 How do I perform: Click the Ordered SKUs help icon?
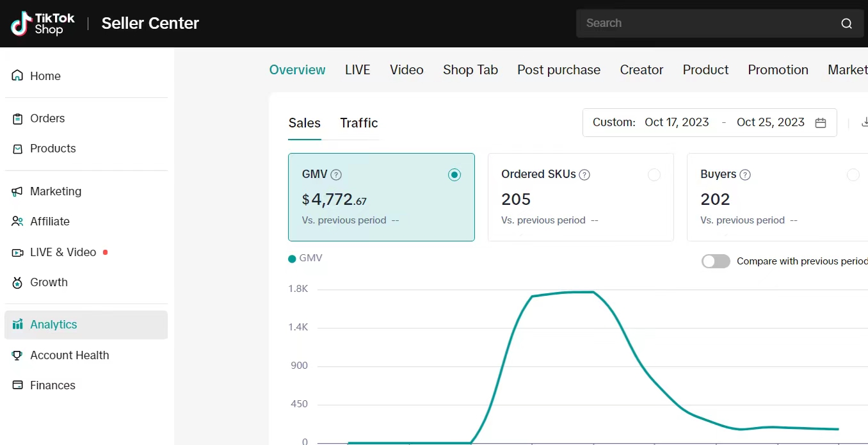coord(584,175)
